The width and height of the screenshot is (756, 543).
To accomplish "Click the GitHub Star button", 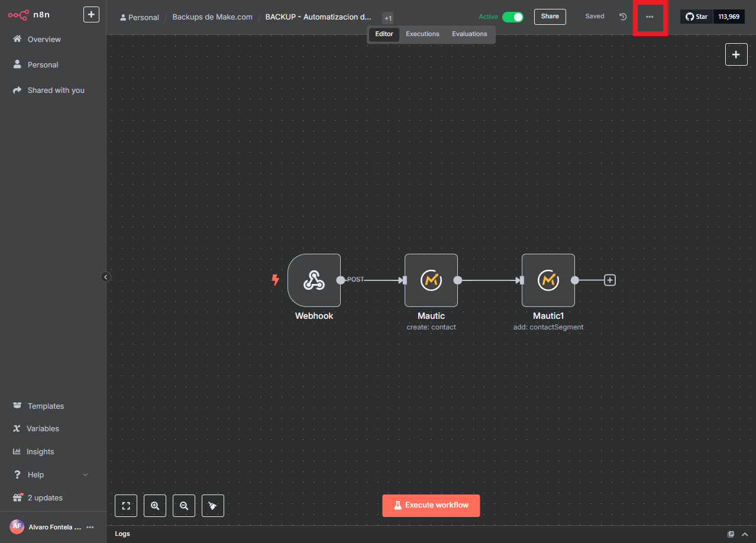I will (696, 17).
